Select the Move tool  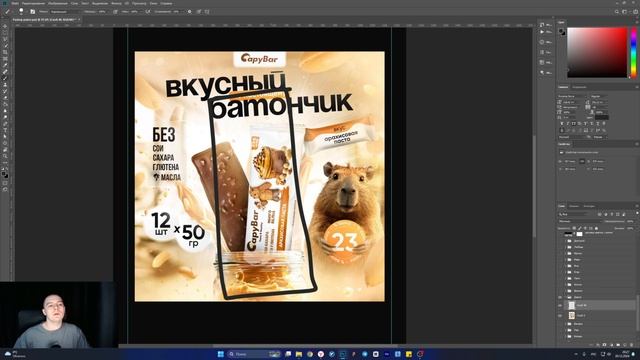pyautogui.click(x=5, y=26)
